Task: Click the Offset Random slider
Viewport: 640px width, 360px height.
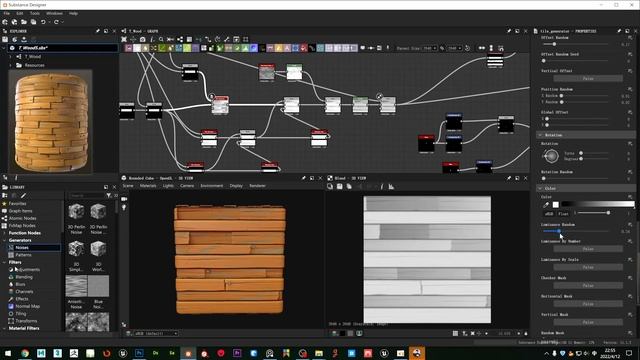Action: click(576, 44)
